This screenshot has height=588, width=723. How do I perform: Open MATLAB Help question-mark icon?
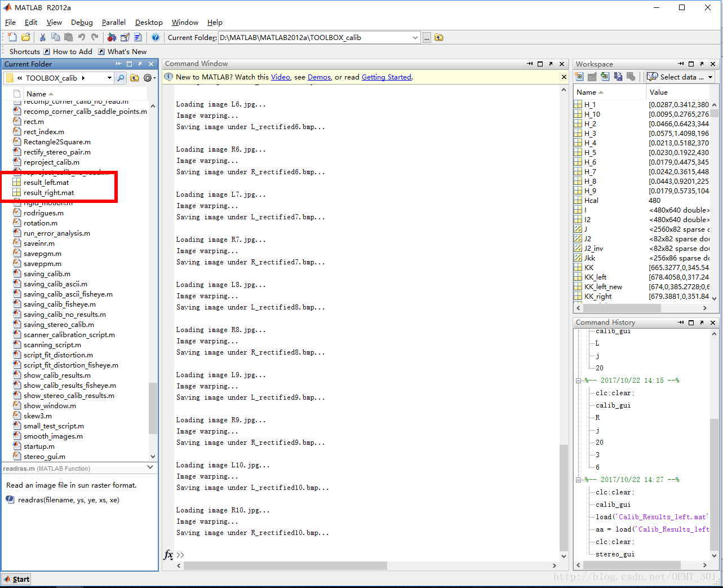click(x=156, y=37)
